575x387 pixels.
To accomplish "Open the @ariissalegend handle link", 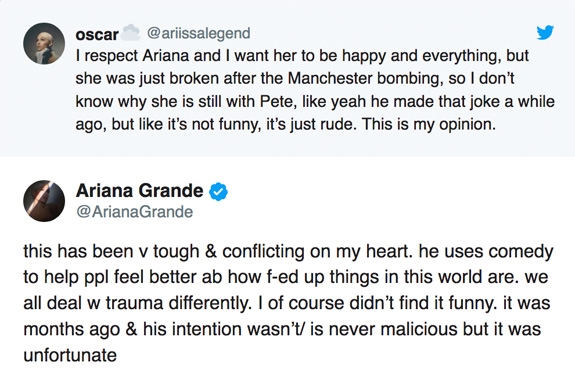I will point(199,33).
